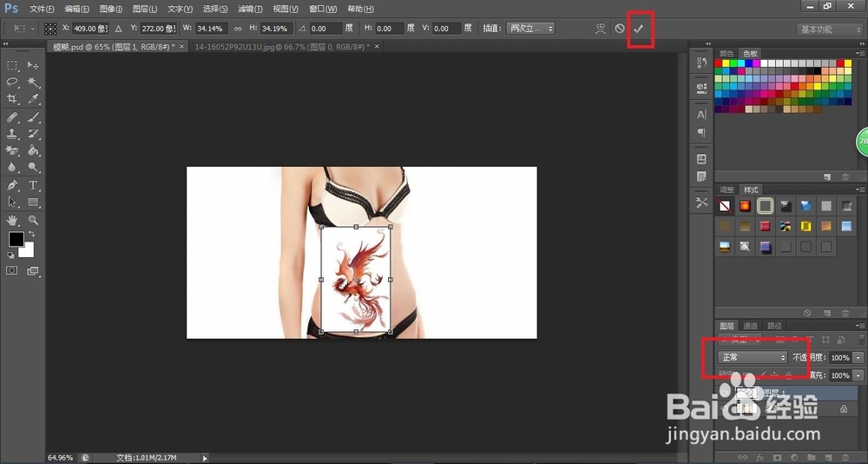
Task: Switch to warp mode icon in options bar
Action: tap(601, 29)
